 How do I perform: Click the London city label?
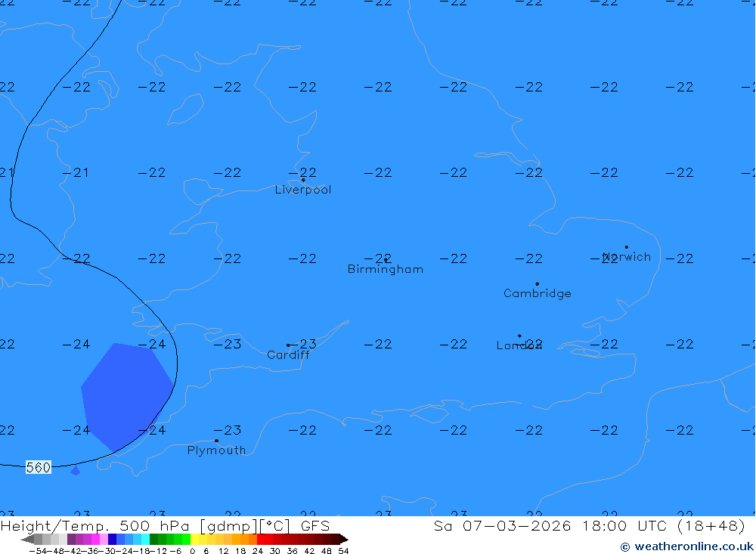[519, 345]
